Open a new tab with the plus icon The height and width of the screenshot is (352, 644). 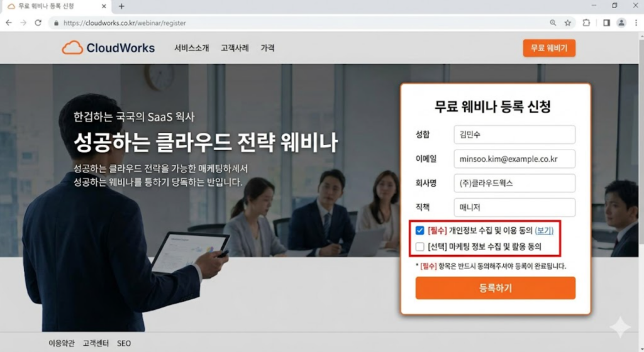[x=121, y=6]
